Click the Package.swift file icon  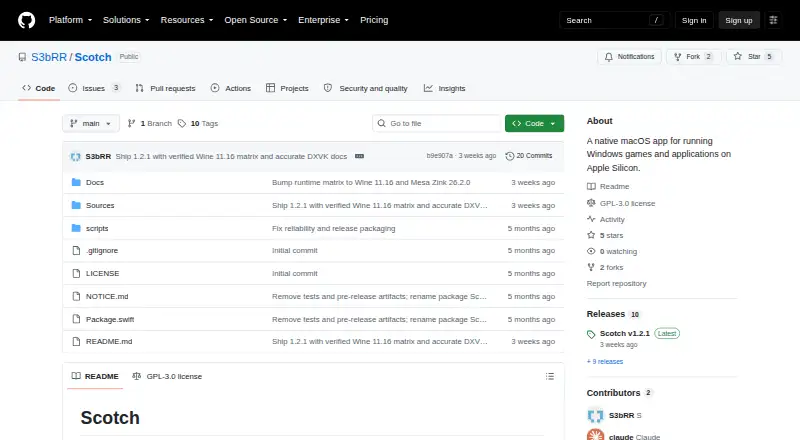pyautogui.click(x=76, y=320)
